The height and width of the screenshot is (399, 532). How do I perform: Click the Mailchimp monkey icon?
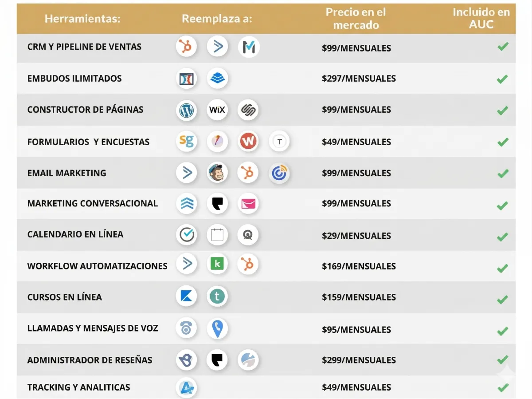click(x=217, y=173)
